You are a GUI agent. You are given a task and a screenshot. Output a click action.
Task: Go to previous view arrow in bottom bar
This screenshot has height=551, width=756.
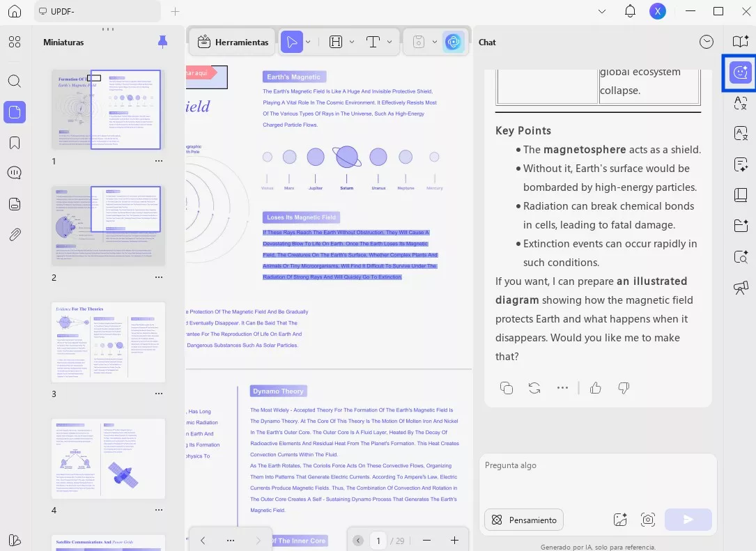(203, 541)
